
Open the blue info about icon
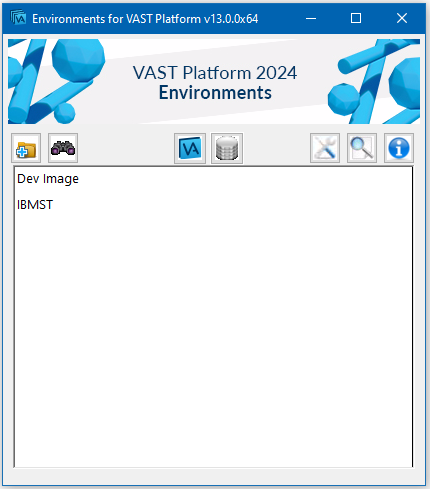tap(399, 148)
